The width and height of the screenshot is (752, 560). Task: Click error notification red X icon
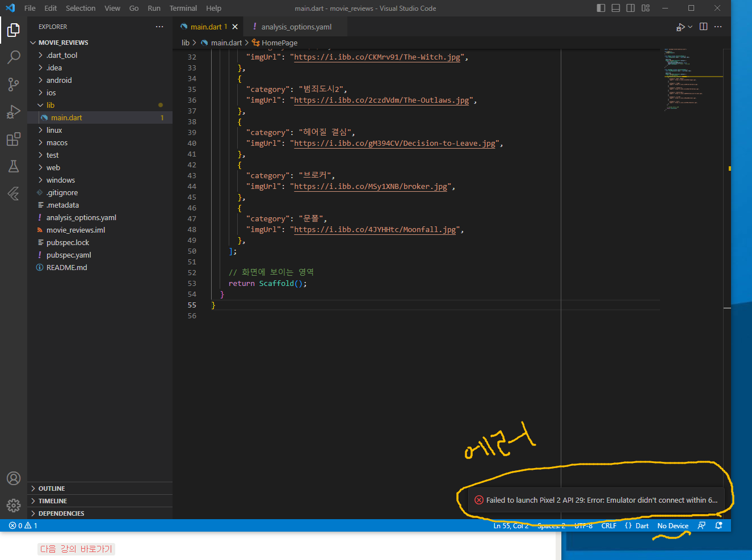(479, 500)
